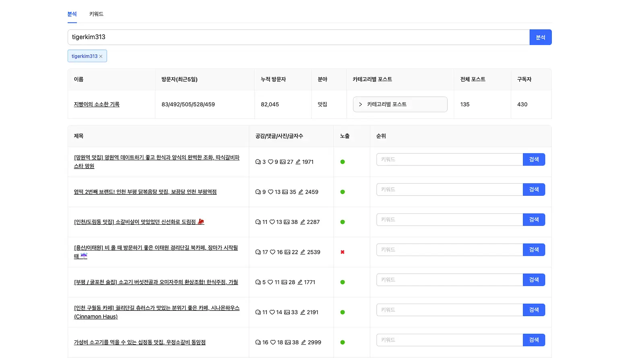Screen dimensions: 644x358
Task: Click 검색 button in the first post row
Action: pos(534,159)
